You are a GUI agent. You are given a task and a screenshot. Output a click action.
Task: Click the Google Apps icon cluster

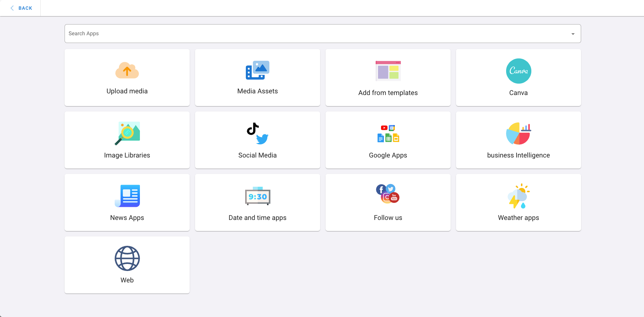(388, 133)
